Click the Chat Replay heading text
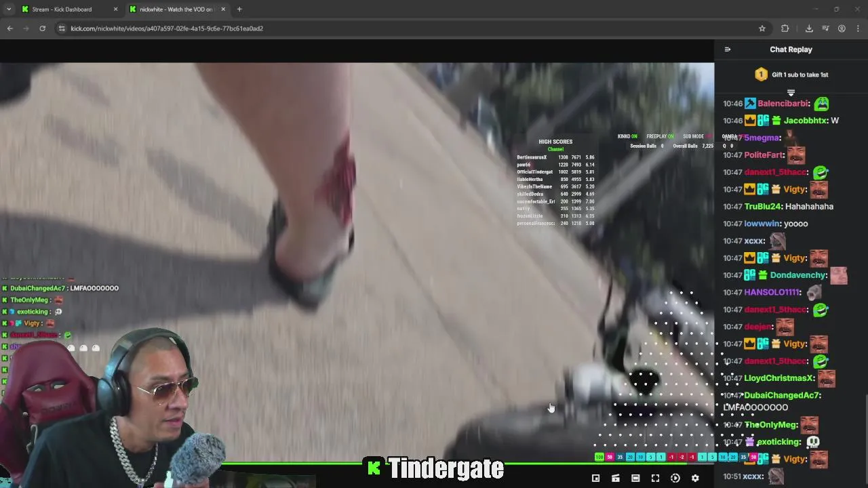 791,49
